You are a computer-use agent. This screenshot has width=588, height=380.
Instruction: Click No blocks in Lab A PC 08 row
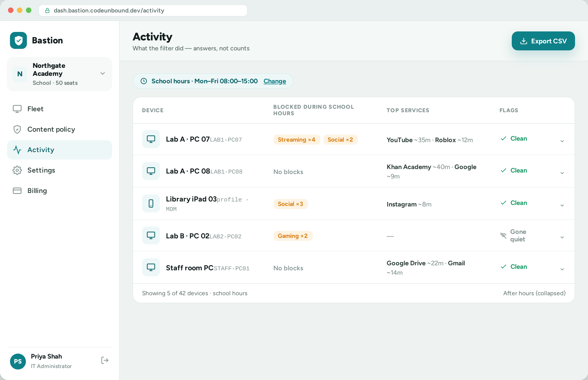(288, 172)
